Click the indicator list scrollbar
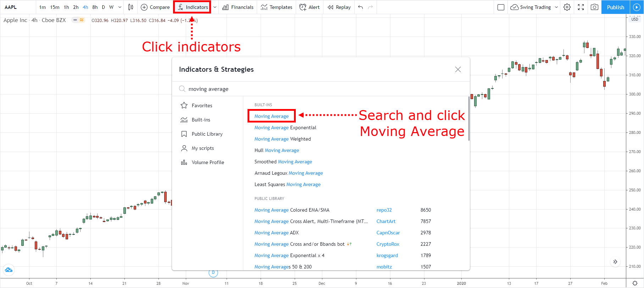The width and height of the screenshot is (644, 288). coord(469,119)
